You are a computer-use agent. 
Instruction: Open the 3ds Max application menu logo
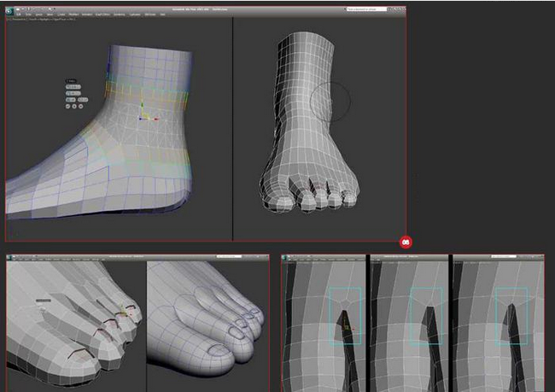9,11
